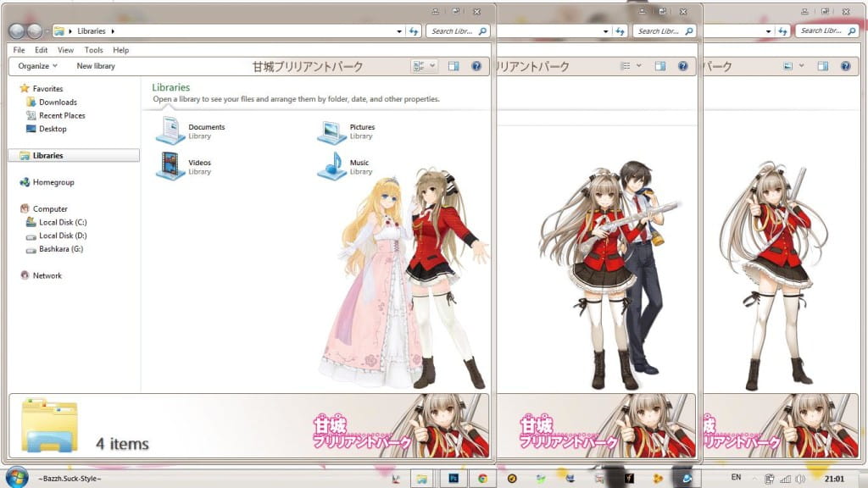Image resolution: width=868 pixels, height=488 pixels.
Task: Select Local Disk (C:) in the navigation pane
Action: click(61, 222)
